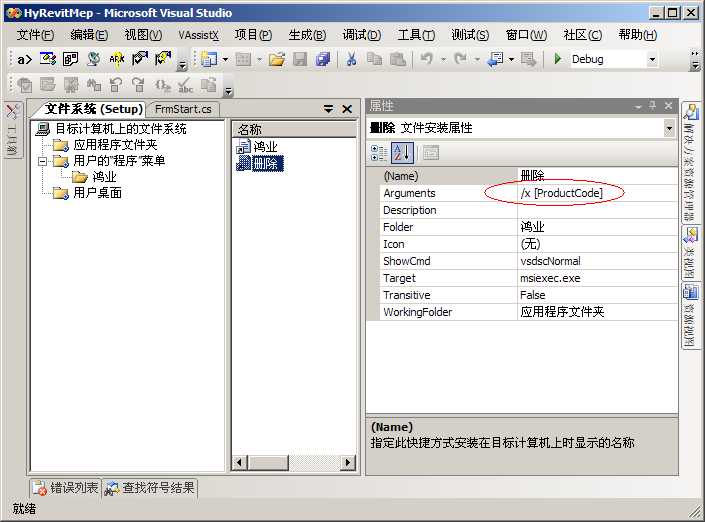Screen dimensions: 705x522
Task: Click the Property Pages icon in Properties
Action: tap(431, 153)
